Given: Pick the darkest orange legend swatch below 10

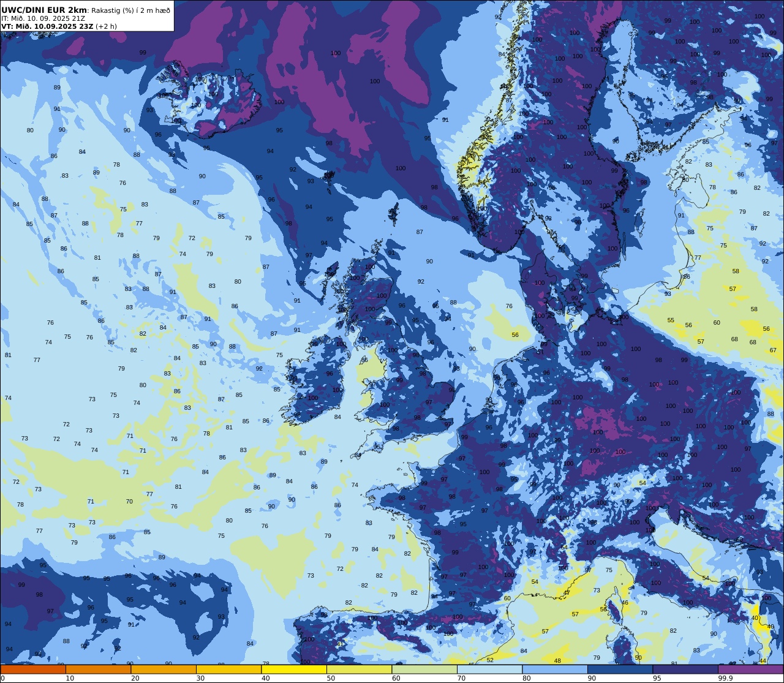Looking at the screenshot, I should (33, 669).
